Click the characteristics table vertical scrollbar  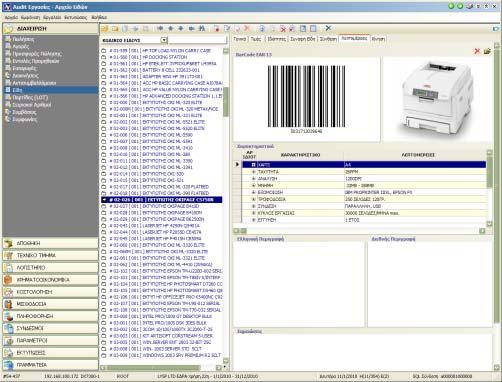(489, 188)
